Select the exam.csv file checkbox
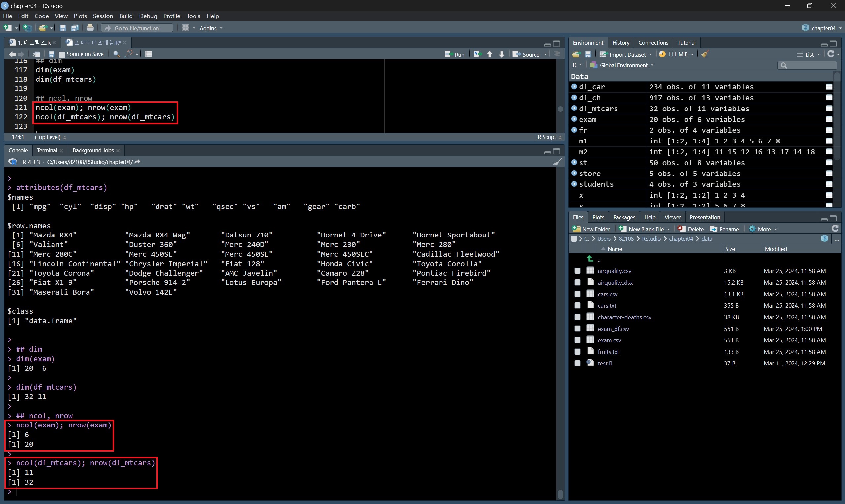This screenshot has height=504, width=845. (x=577, y=340)
